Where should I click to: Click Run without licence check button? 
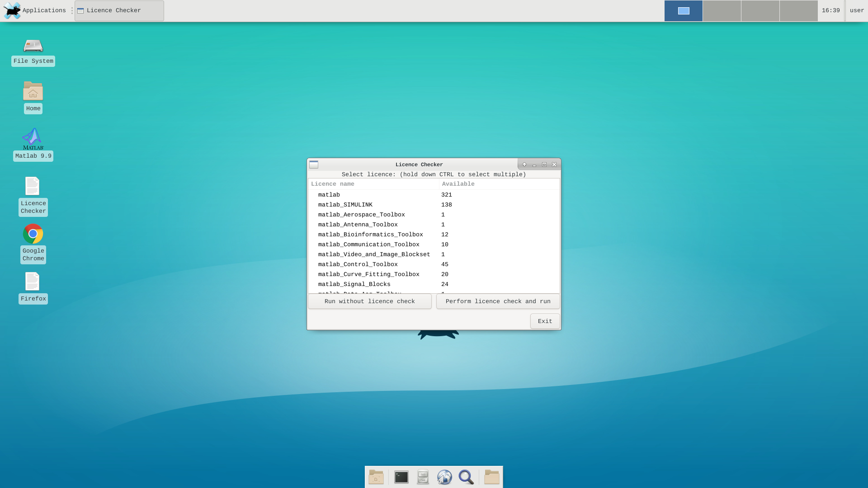[x=369, y=301]
